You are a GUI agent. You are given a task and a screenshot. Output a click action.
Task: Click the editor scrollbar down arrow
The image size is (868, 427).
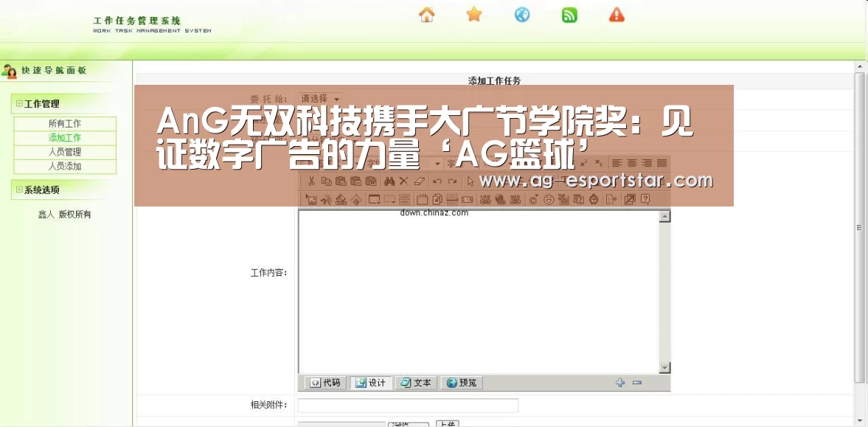tap(665, 368)
